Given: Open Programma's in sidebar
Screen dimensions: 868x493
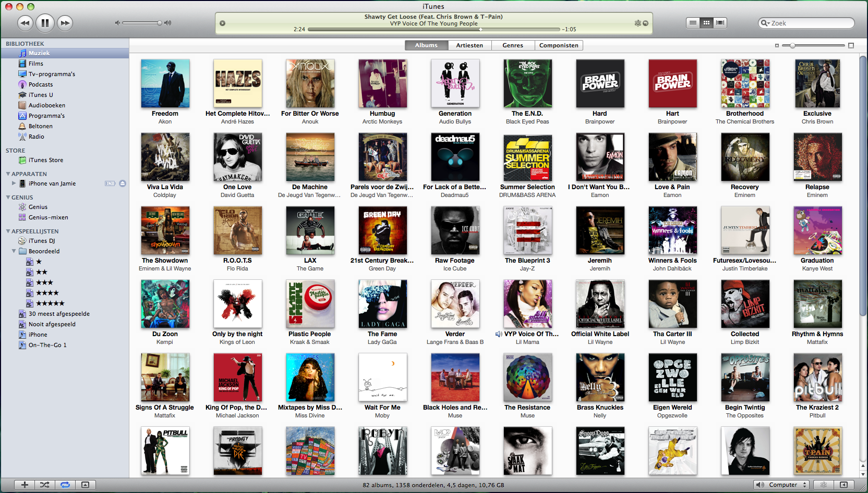Looking at the screenshot, I should [x=65, y=116].
